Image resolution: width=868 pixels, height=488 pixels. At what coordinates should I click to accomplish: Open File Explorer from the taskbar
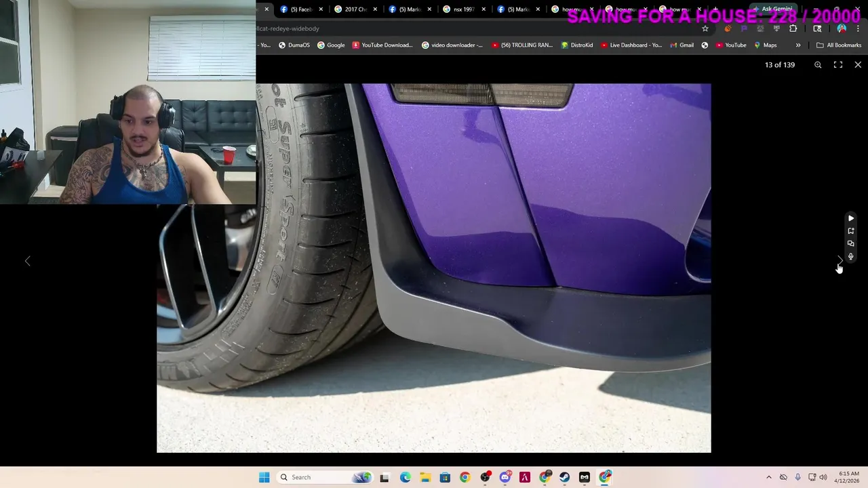click(x=425, y=477)
